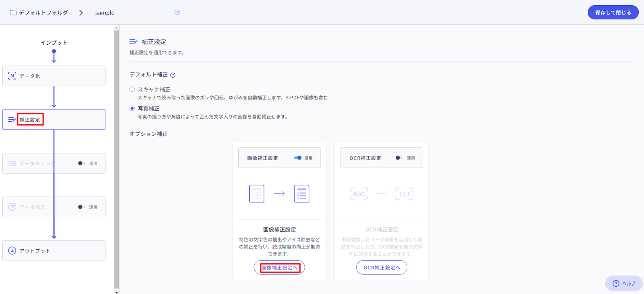Click the ABC icon in OCR補正設定 card
The image size is (644, 294).
359,194
